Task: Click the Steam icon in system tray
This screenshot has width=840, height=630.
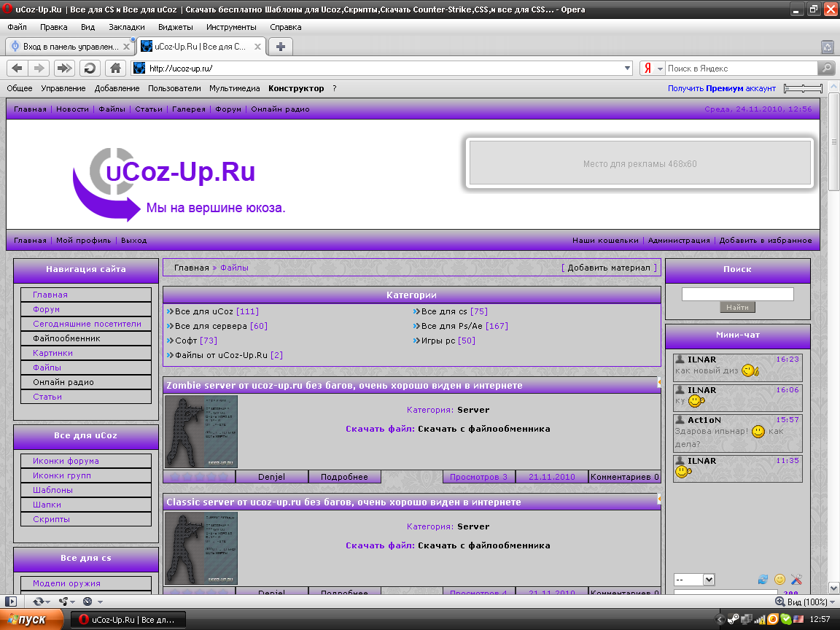Action: point(732,619)
